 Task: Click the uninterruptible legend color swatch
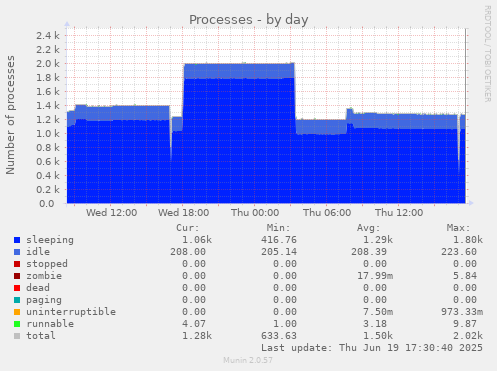tap(17, 312)
